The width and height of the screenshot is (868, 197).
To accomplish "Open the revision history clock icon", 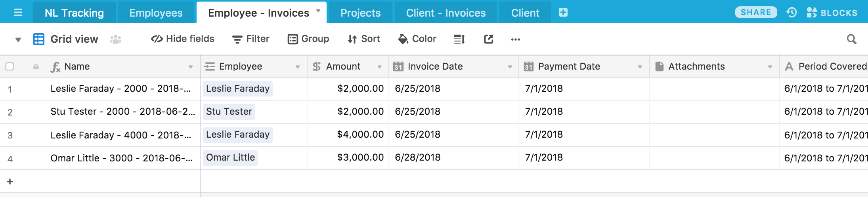I will [x=792, y=13].
